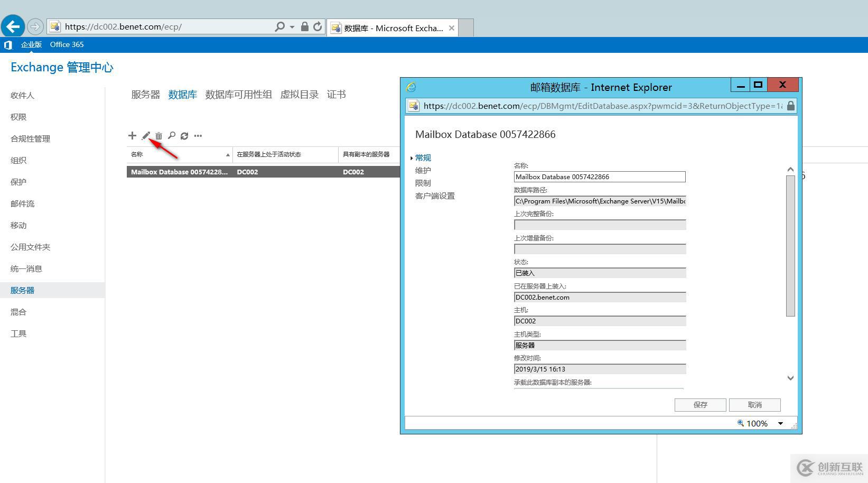This screenshot has width=868, height=483.
Task: Select the 数据库 - Microsoft Exchange browser tab
Action: point(393,28)
